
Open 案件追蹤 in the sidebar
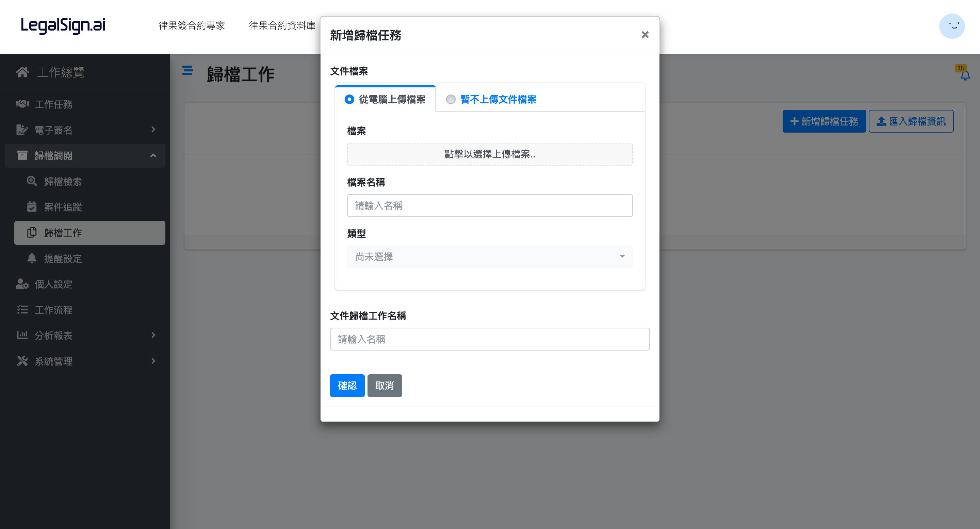point(89,206)
